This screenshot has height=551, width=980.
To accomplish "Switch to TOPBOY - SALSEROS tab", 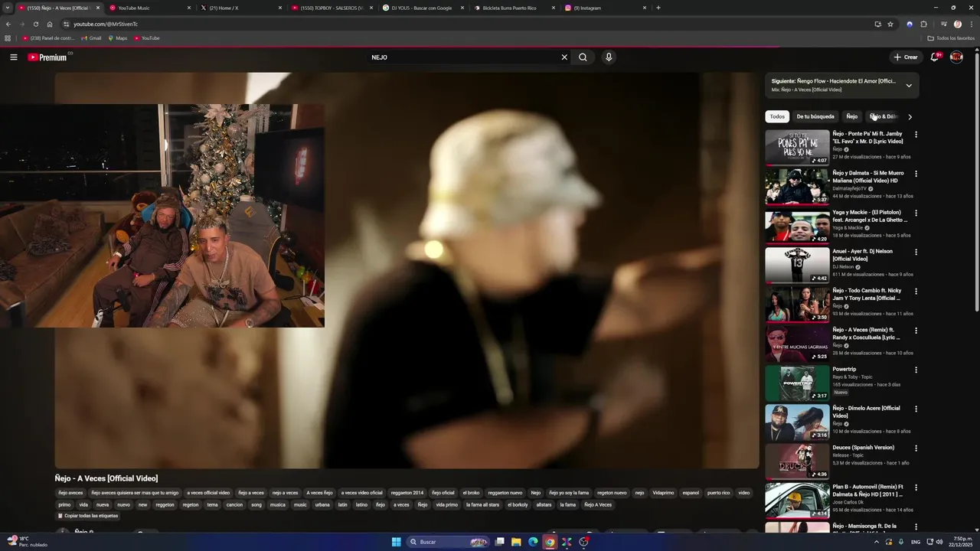I will click(332, 8).
